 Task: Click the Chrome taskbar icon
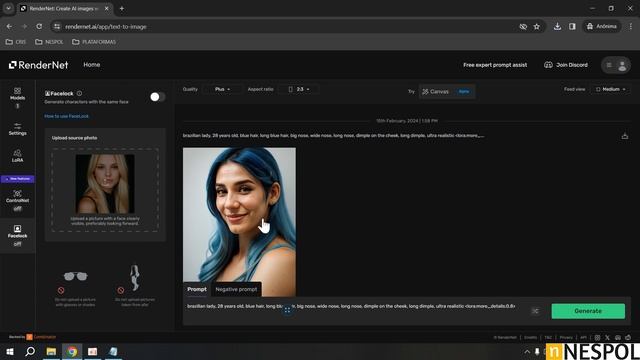point(72,351)
